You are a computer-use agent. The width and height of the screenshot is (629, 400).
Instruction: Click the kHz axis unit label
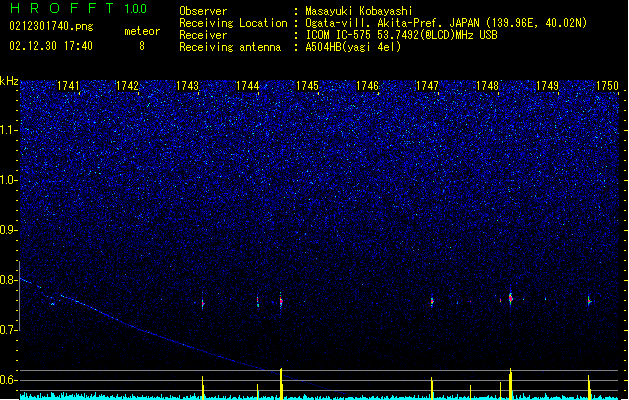click(x=9, y=81)
